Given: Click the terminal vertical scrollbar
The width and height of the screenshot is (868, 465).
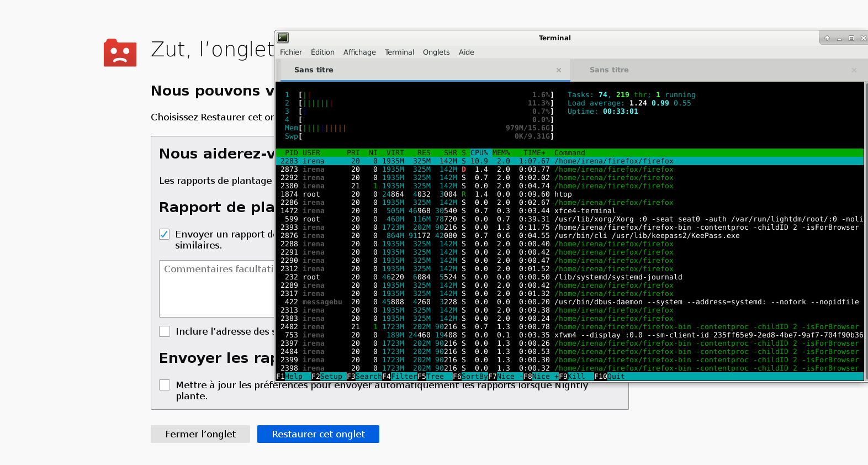Looking at the screenshot, I should pyautogui.click(x=866, y=231).
